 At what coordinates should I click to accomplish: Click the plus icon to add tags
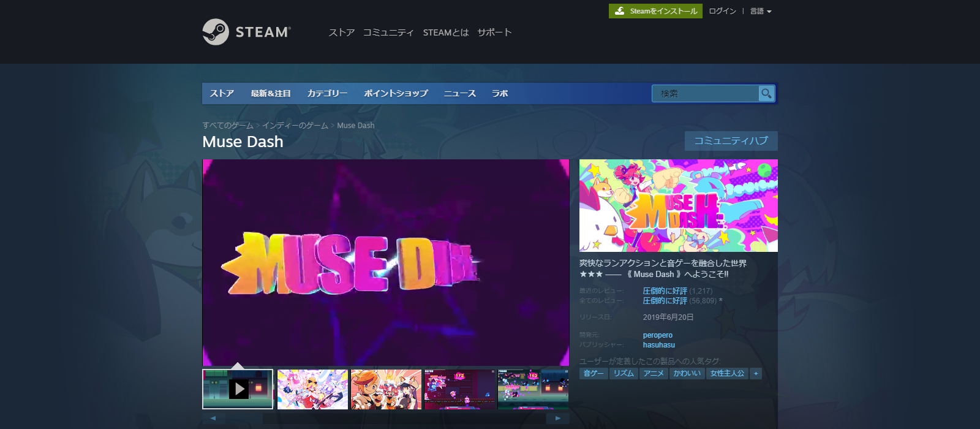point(756,373)
